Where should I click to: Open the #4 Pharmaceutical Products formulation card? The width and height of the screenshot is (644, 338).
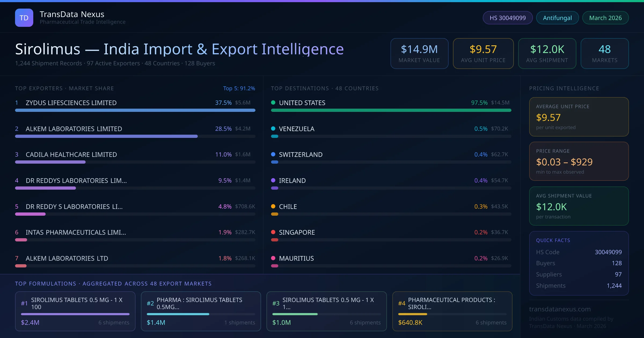click(452, 311)
